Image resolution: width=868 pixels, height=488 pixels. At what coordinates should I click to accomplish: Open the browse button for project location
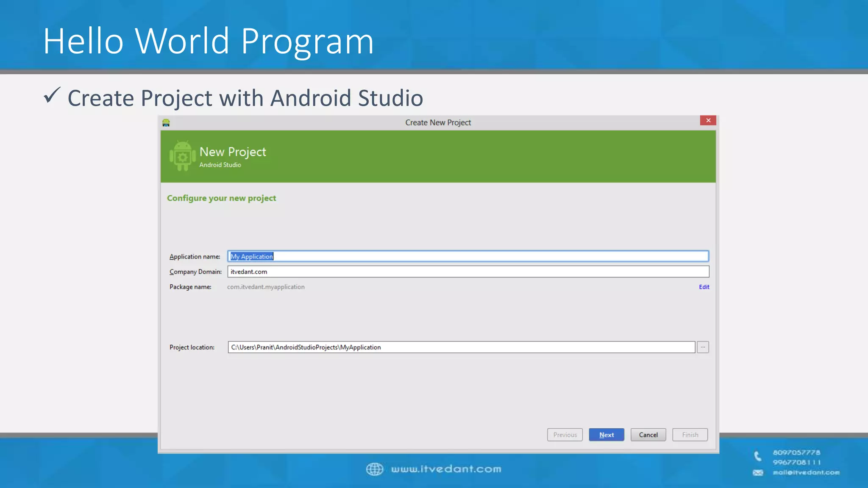pos(703,347)
